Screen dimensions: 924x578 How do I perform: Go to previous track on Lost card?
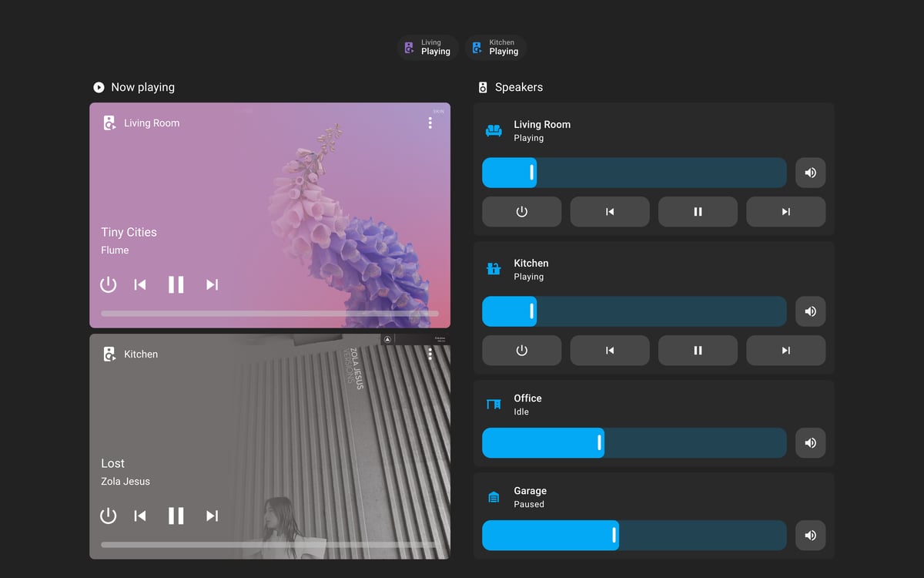pos(140,516)
